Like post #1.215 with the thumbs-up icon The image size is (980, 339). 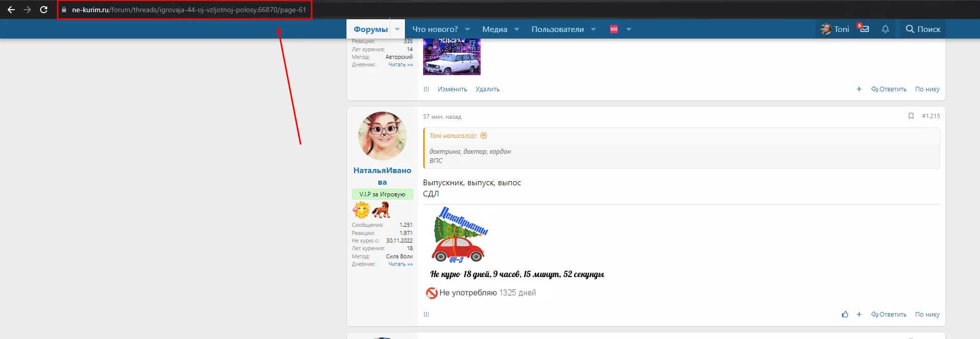pos(845,315)
